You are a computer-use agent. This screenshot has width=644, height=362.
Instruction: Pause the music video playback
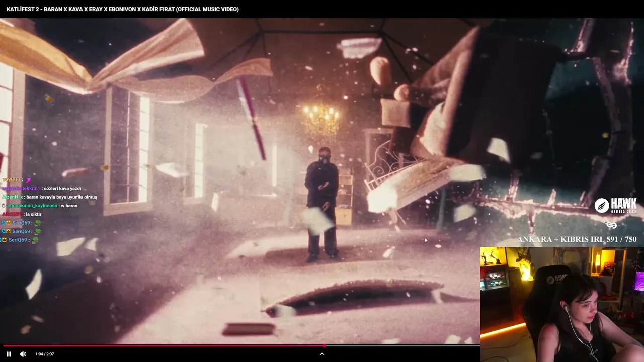point(9,354)
